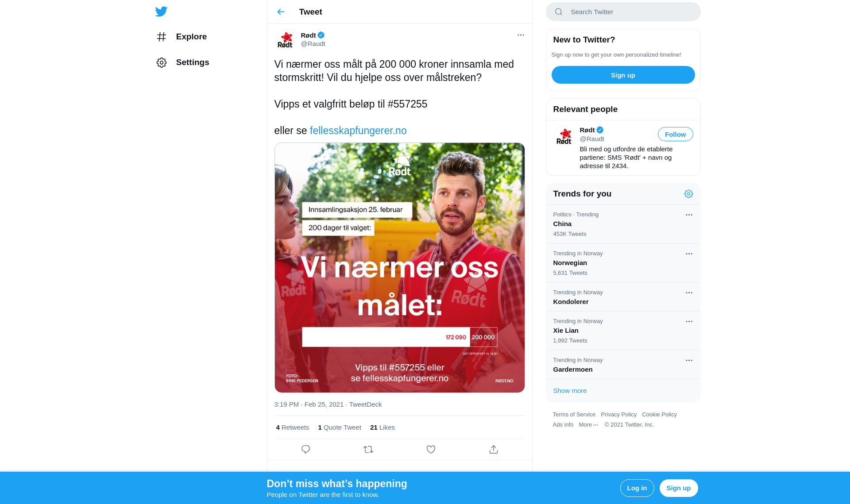This screenshot has width=850, height=504.
Task: Open the tweet's more options menu
Action: (521, 35)
